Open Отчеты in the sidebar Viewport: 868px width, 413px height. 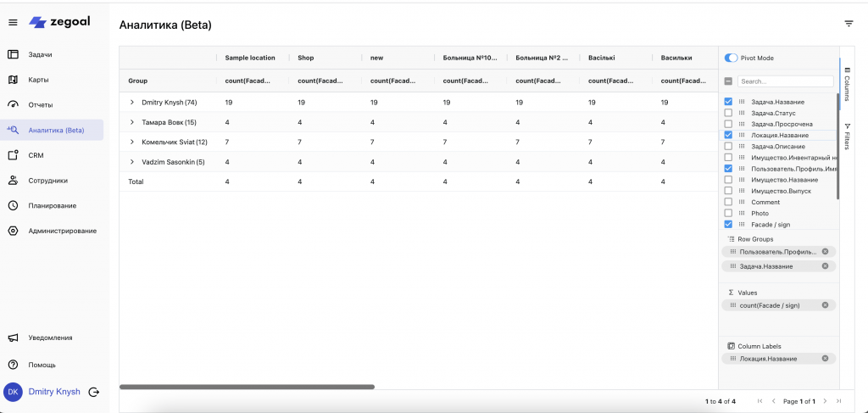[x=40, y=104]
